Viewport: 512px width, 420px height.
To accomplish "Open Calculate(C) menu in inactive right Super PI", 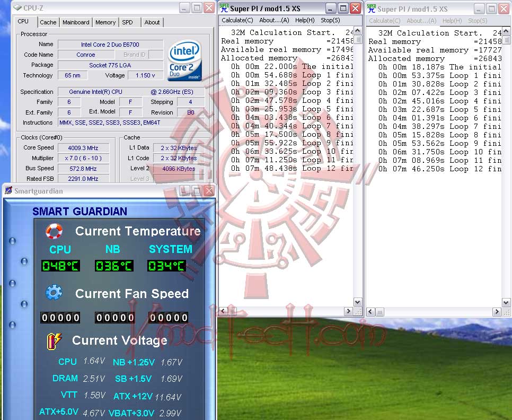I will [x=385, y=21].
